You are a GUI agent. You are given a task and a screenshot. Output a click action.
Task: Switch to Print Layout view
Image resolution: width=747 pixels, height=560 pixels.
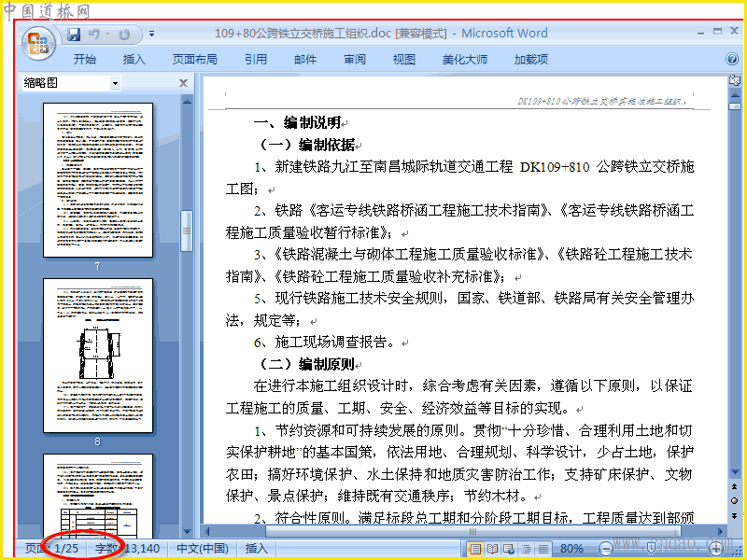tap(475, 549)
